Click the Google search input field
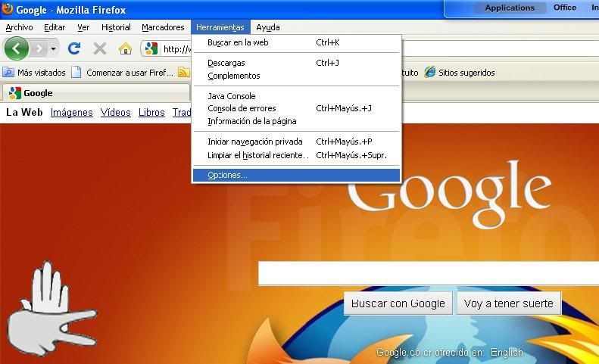Screen dimensions: 599x364 click(x=429, y=273)
